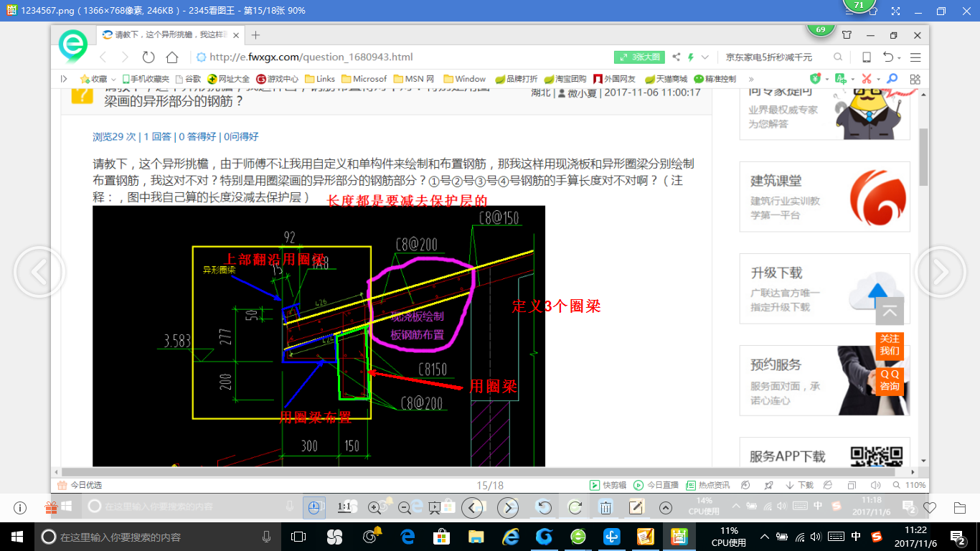Open Internet Explorer from the taskbar
The image size is (980, 551).
[x=510, y=537]
